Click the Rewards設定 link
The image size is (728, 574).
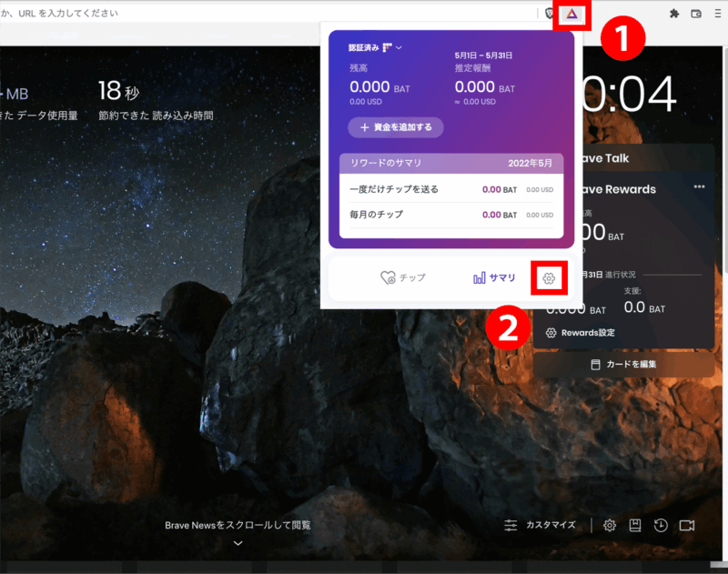580,333
